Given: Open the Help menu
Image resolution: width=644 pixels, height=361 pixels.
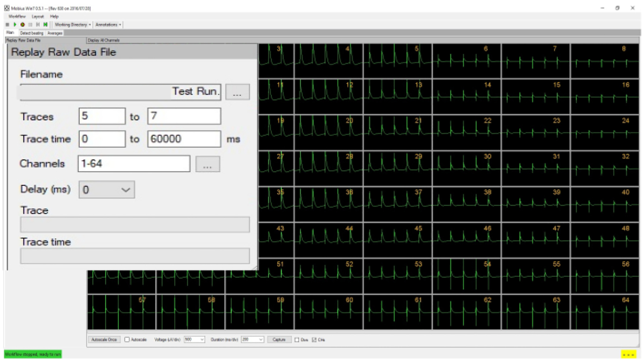Looking at the screenshot, I should tap(54, 16).
